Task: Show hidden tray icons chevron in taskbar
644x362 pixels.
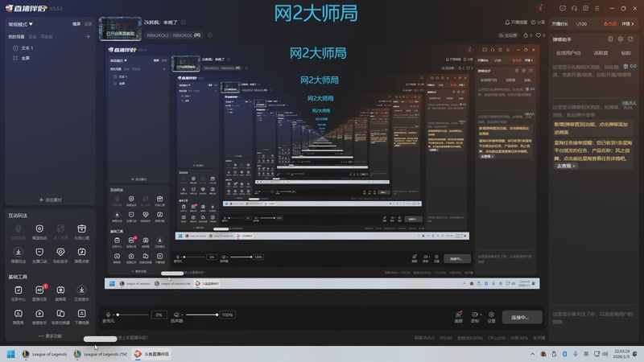Action: tap(533, 354)
